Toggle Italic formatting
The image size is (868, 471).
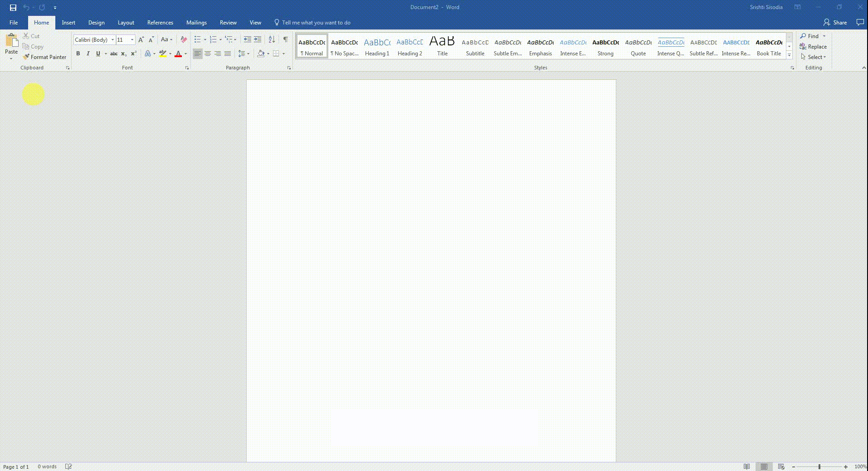click(88, 54)
